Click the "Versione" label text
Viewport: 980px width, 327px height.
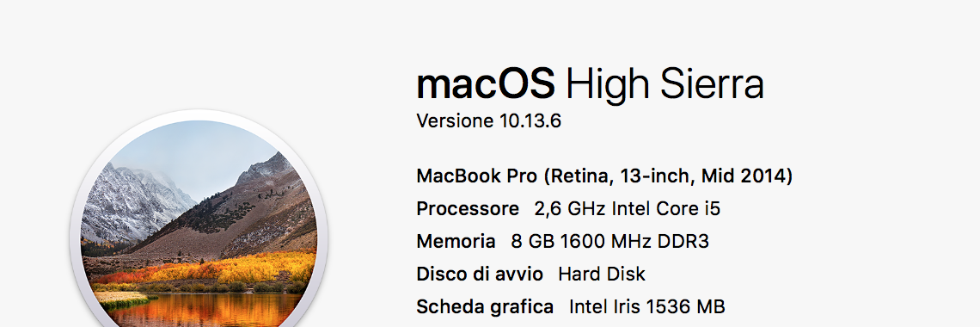[x=456, y=120]
